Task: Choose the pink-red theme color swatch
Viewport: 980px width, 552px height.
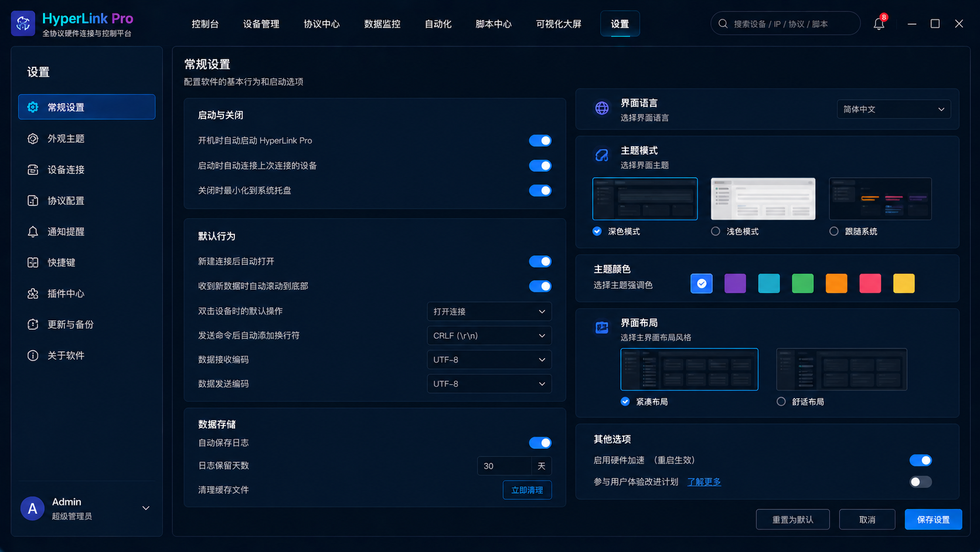Action: [870, 284]
